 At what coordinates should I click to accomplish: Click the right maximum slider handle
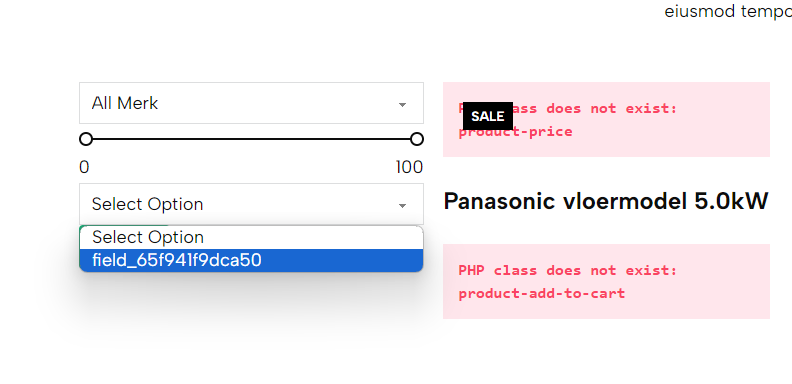coord(417,139)
